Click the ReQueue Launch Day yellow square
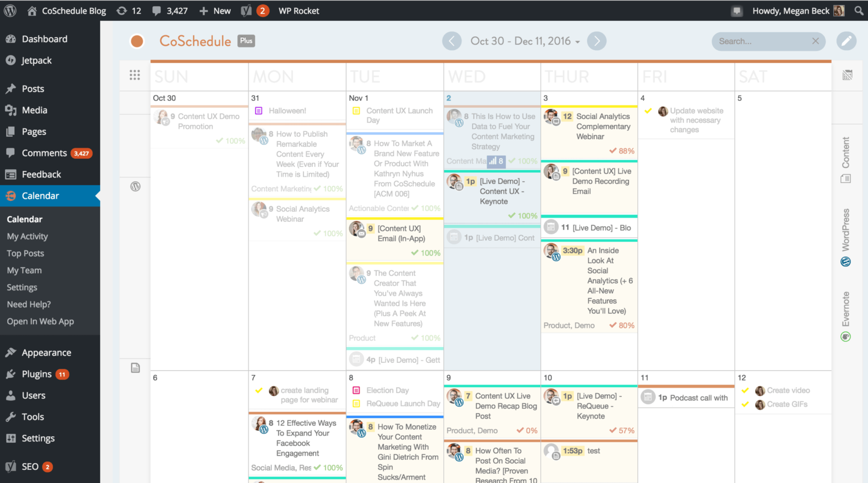This screenshot has width=868, height=483. coord(357,404)
